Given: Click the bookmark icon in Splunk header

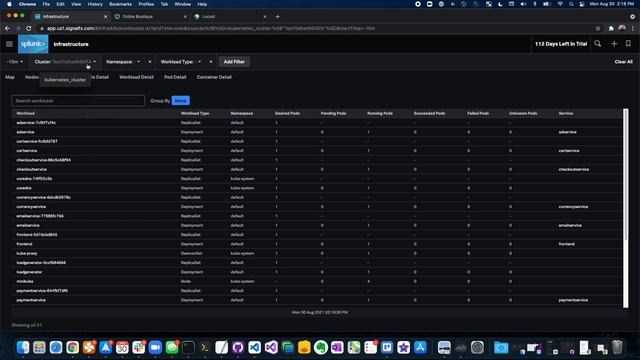Looking at the screenshot, I should (628, 44).
